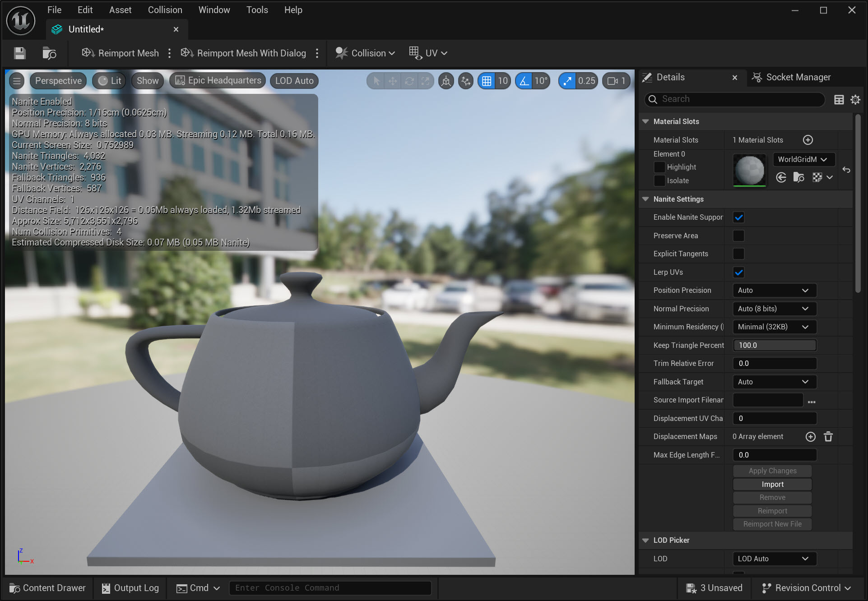
Task: Open viewport hamburger options menu
Action: click(x=17, y=81)
